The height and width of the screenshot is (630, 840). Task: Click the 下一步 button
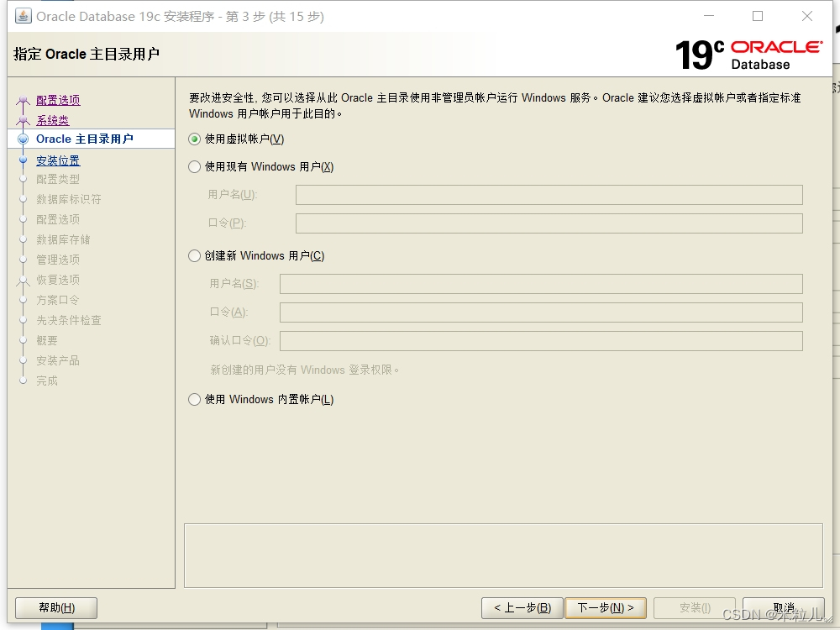pyautogui.click(x=605, y=607)
